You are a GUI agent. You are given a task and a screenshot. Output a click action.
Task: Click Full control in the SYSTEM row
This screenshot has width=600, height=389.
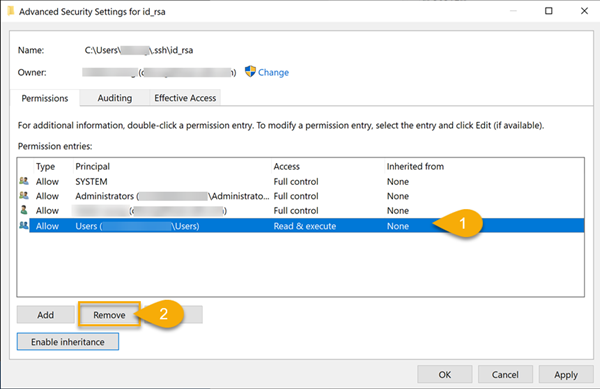tap(296, 181)
